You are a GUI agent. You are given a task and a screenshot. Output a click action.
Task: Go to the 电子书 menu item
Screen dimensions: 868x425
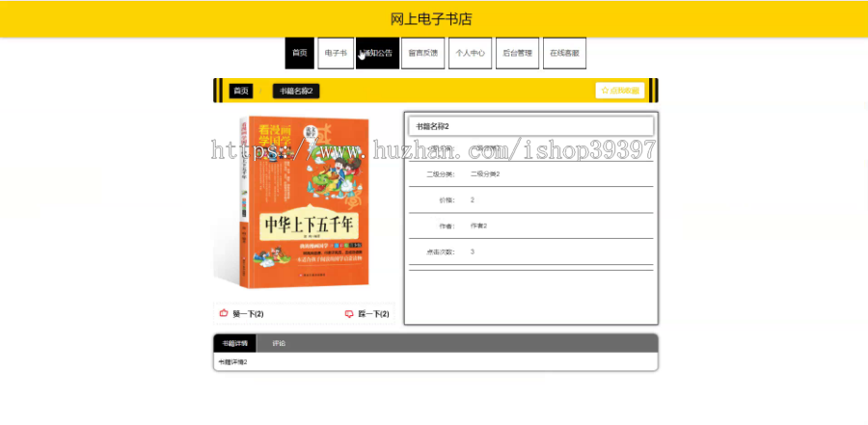pos(336,53)
